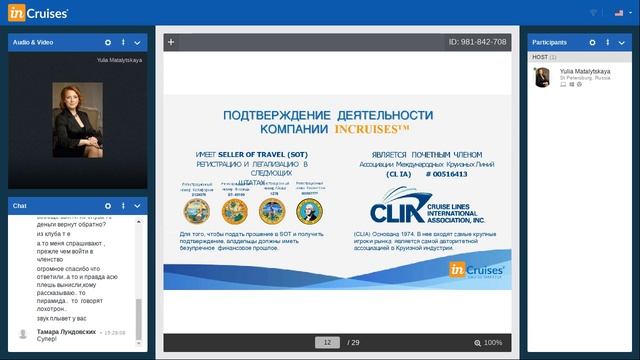Image resolution: width=640 pixels, height=360 pixels.
Task: Click the US flag language selector
Action: [x=619, y=13]
